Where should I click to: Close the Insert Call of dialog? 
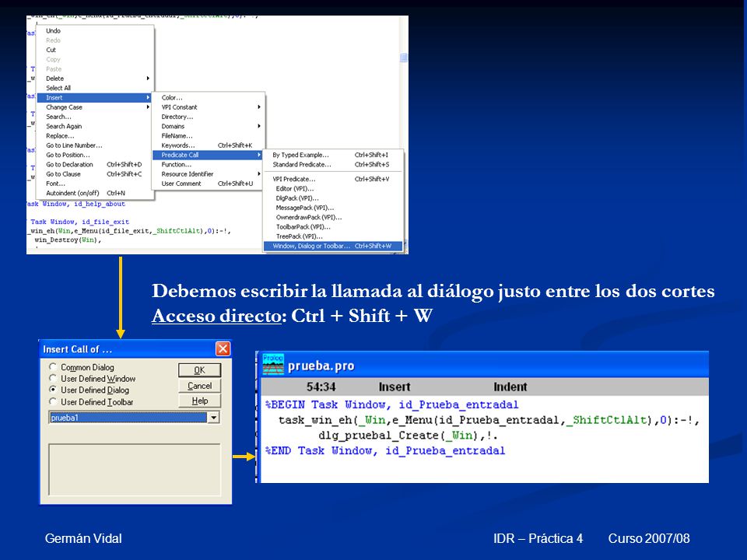coord(223,349)
